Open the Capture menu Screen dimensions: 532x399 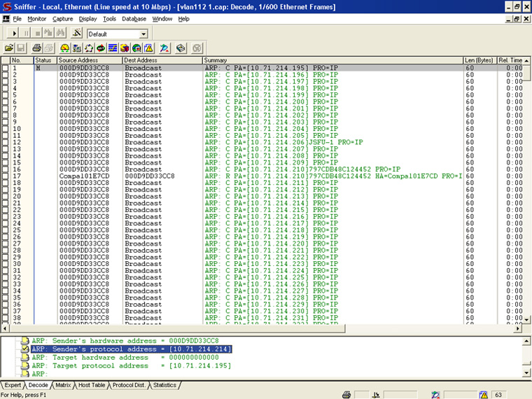point(62,19)
